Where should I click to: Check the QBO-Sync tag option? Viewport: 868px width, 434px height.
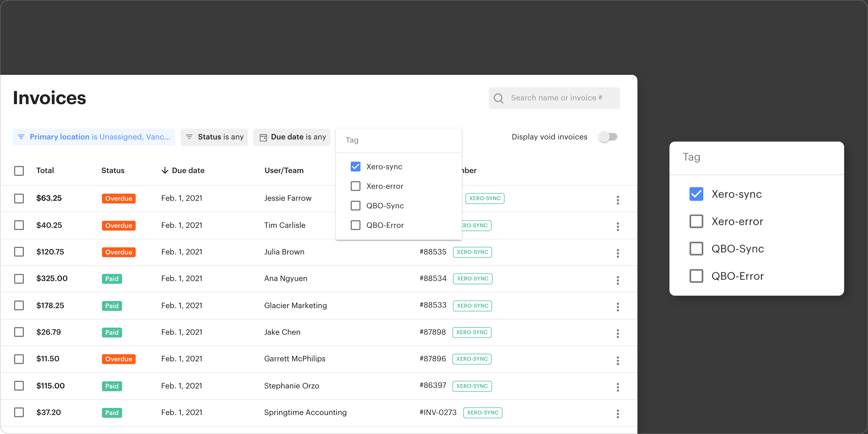point(356,206)
